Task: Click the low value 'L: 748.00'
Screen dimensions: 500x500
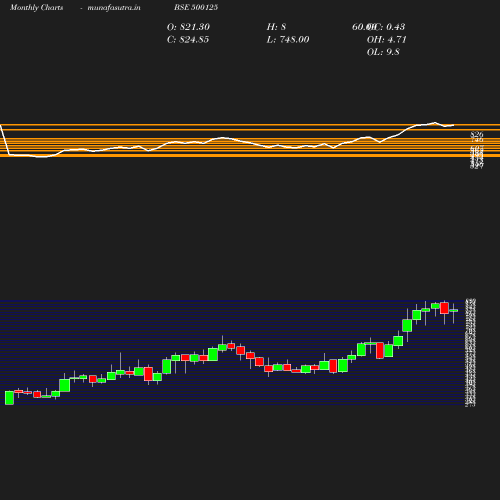Action: 288,40
